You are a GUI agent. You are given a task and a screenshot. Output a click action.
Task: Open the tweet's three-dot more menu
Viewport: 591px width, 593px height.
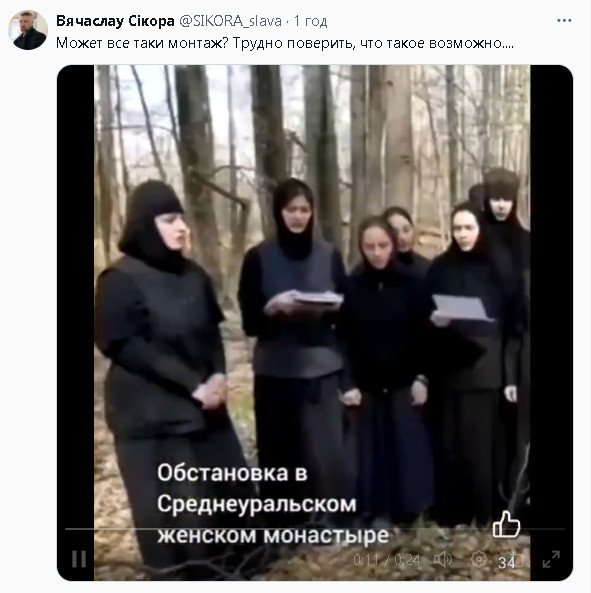564,20
